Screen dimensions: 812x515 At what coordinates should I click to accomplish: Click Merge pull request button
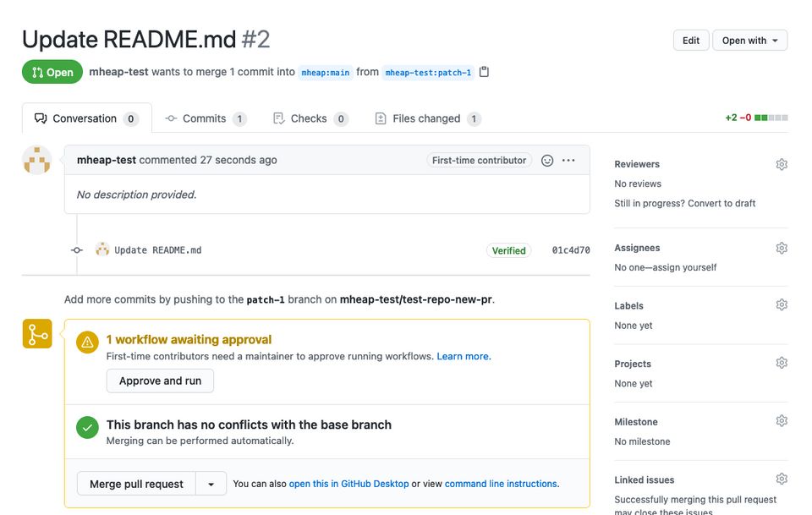136,484
